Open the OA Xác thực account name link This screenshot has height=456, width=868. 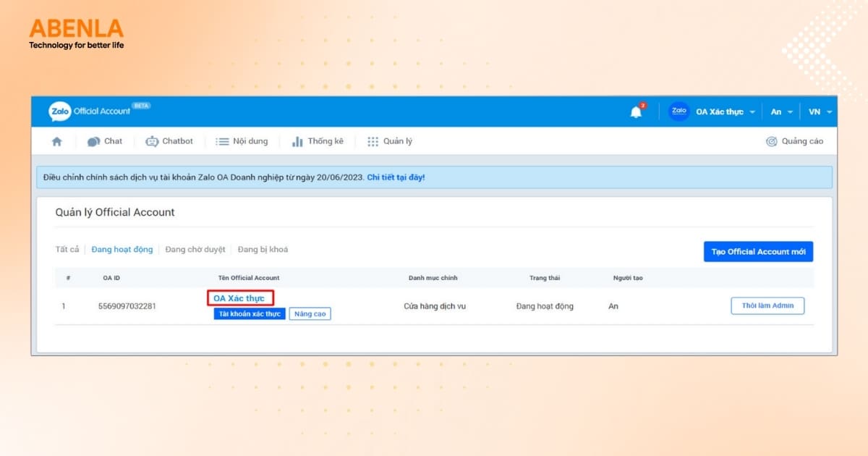coord(240,298)
